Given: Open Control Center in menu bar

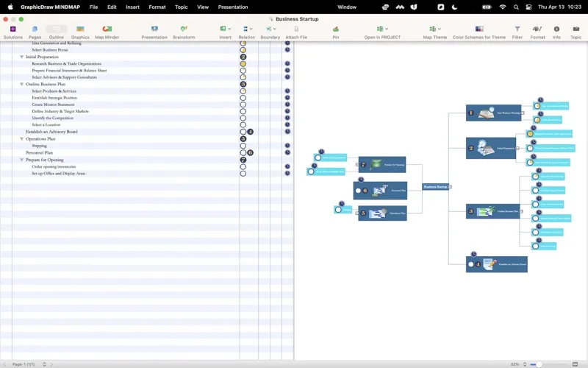Looking at the screenshot, I should 528,7.
